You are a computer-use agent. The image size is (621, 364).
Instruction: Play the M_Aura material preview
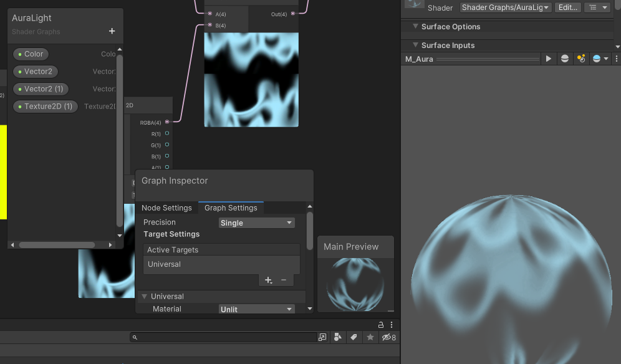[549, 59]
